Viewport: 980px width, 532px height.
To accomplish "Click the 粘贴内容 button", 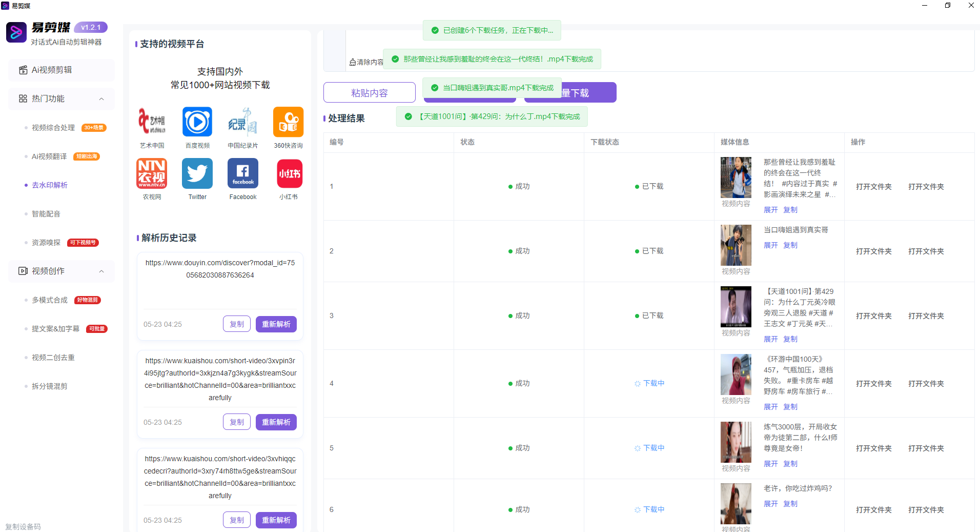I will (x=370, y=92).
